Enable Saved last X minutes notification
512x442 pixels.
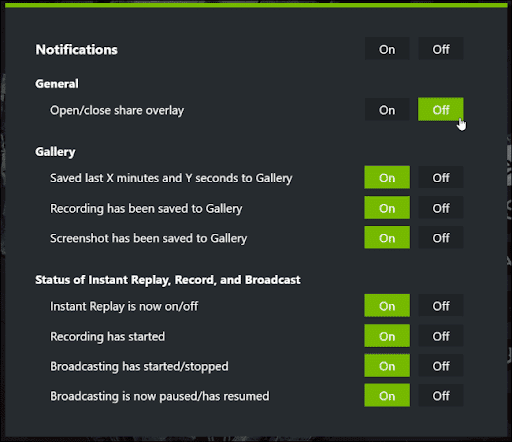[x=387, y=177]
